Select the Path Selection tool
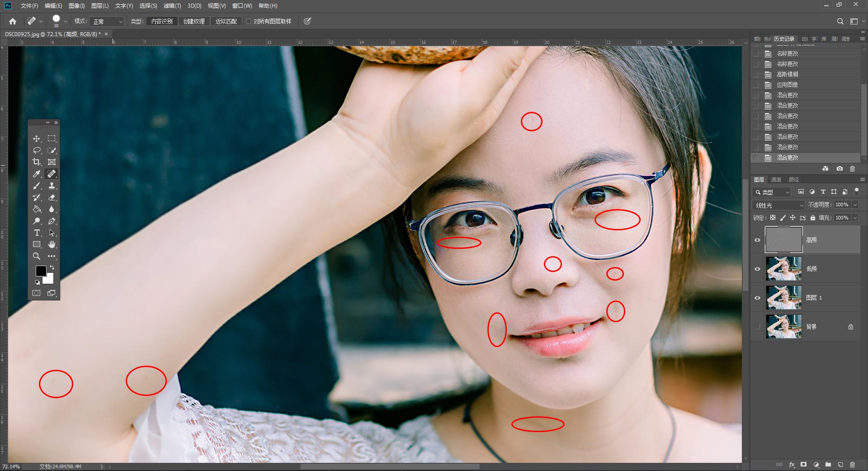 [52, 233]
